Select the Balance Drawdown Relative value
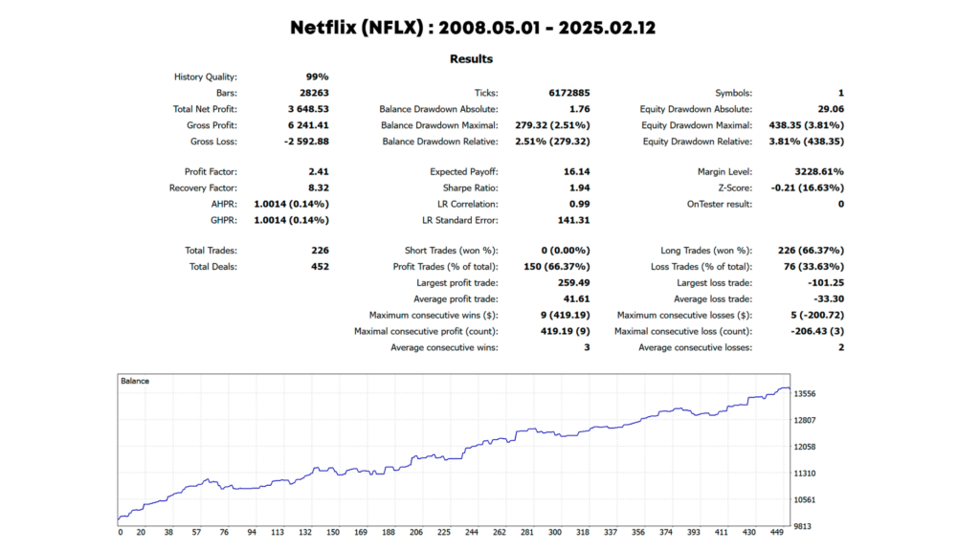Viewport: 980px width, 551px height. (552, 142)
